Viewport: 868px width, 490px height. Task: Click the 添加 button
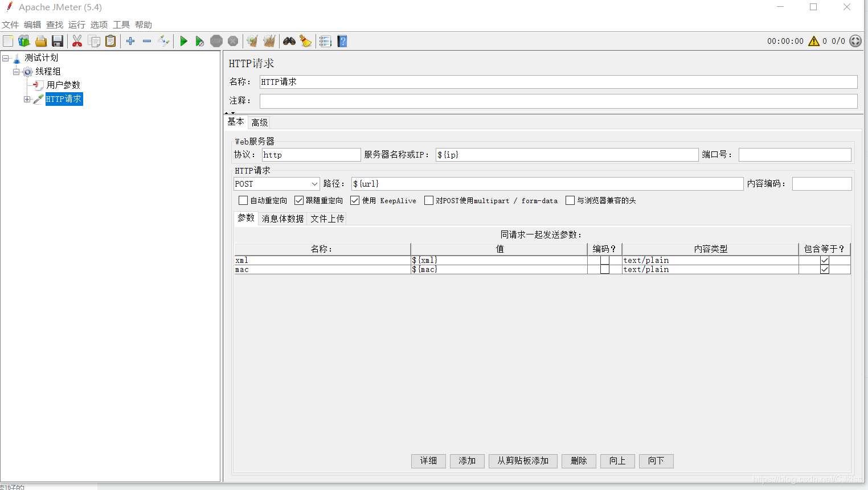[467, 461]
